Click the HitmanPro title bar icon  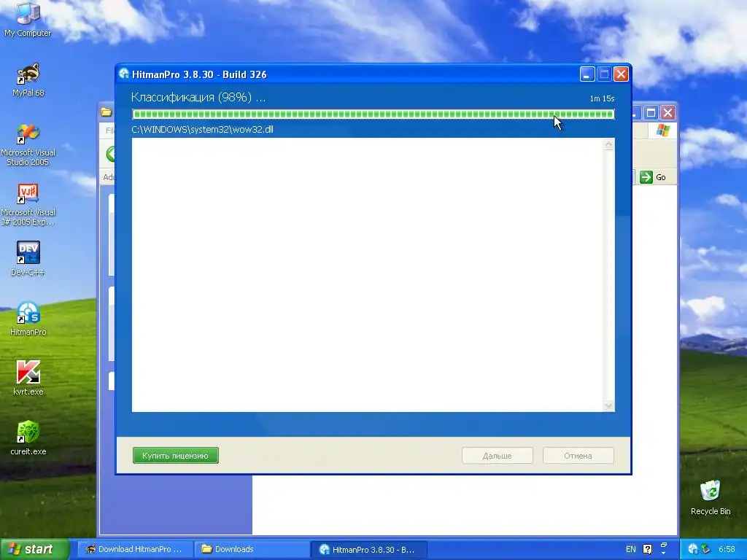coord(124,74)
